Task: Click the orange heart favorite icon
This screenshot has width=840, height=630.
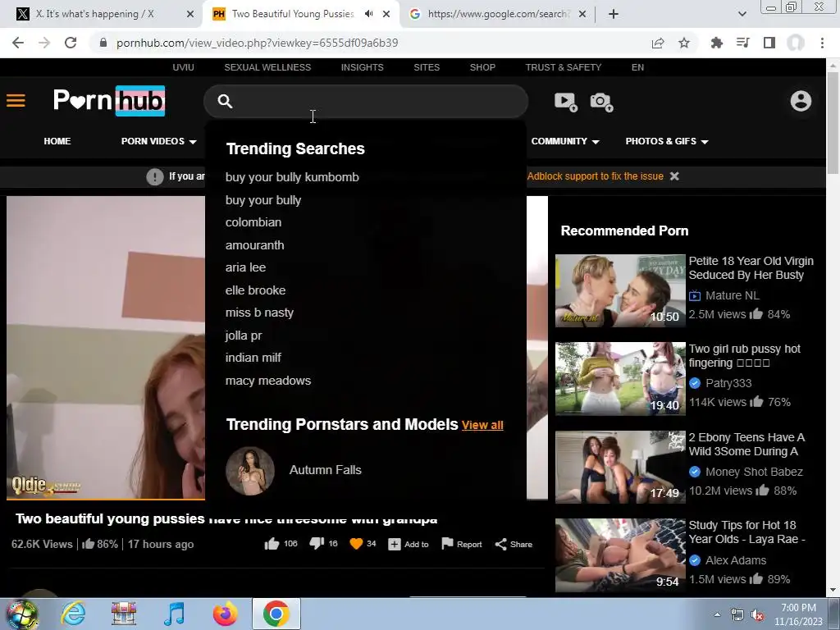Action: point(356,544)
